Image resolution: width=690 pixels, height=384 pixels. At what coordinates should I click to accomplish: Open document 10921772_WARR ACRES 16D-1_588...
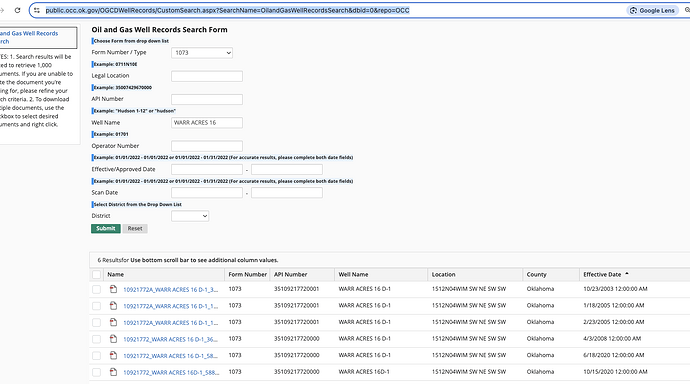pyautogui.click(x=171, y=373)
